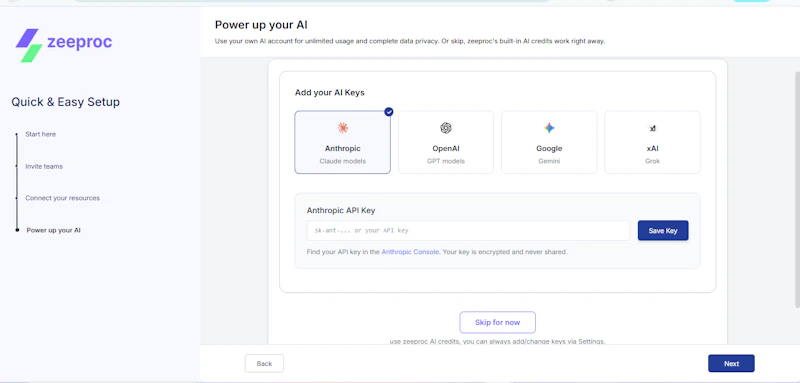The image size is (800, 383).
Task: Skip adding AI keys for now
Action: (497, 322)
